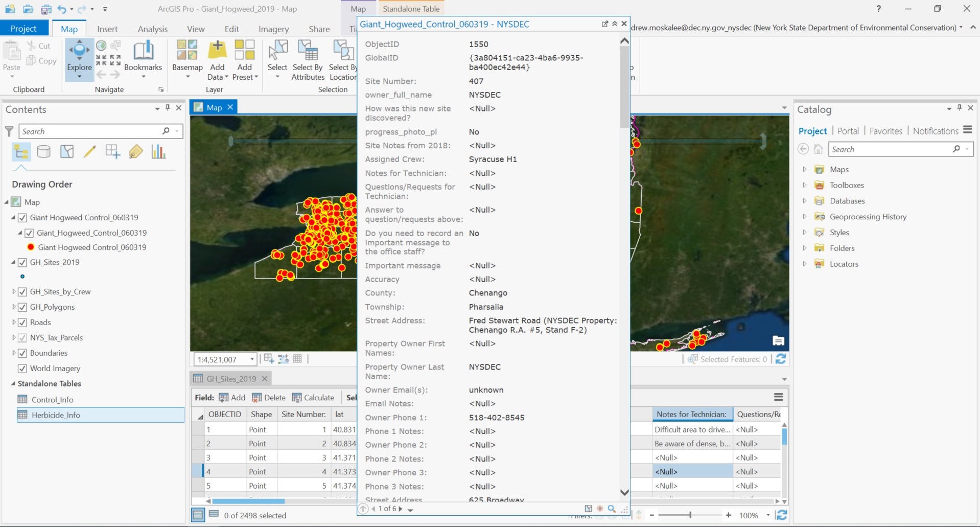Viewport: 980px width, 527px height.
Task: Expand the Toolboxes node in Catalog
Action: (x=805, y=185)
